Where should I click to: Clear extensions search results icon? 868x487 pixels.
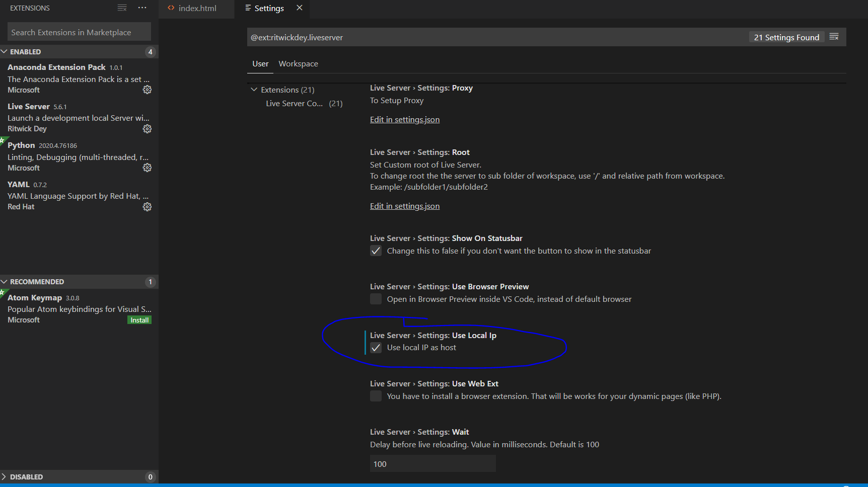coord(122,8)
